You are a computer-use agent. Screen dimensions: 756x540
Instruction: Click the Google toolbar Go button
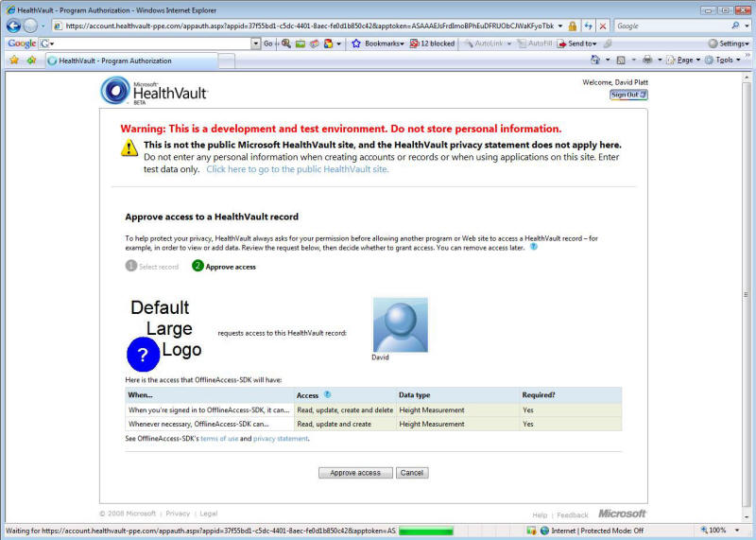(x=268, y=44)
